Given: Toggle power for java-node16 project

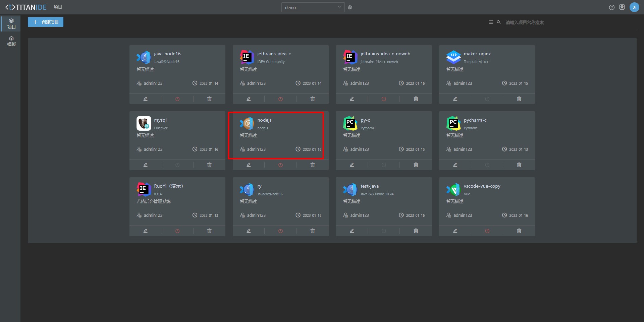Looking at the screenshot, I should coord(177,99).
